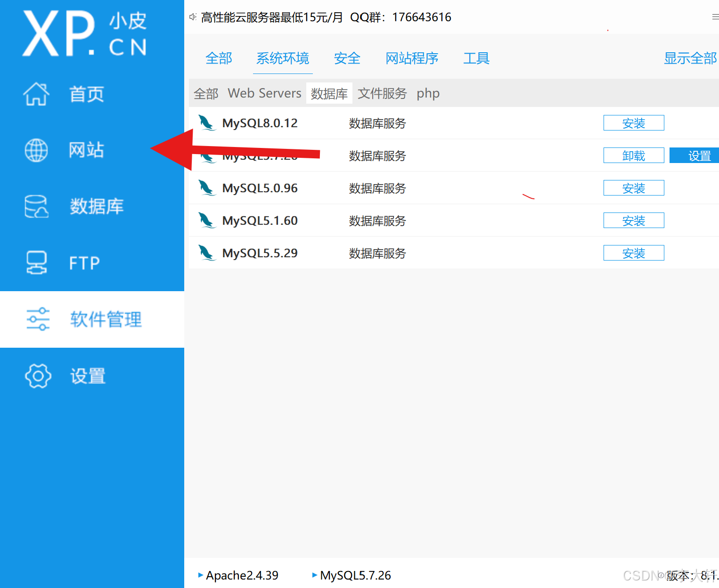Click the MySQL5.0.96 name
719x588 pixels.
(x=260, y=188)
